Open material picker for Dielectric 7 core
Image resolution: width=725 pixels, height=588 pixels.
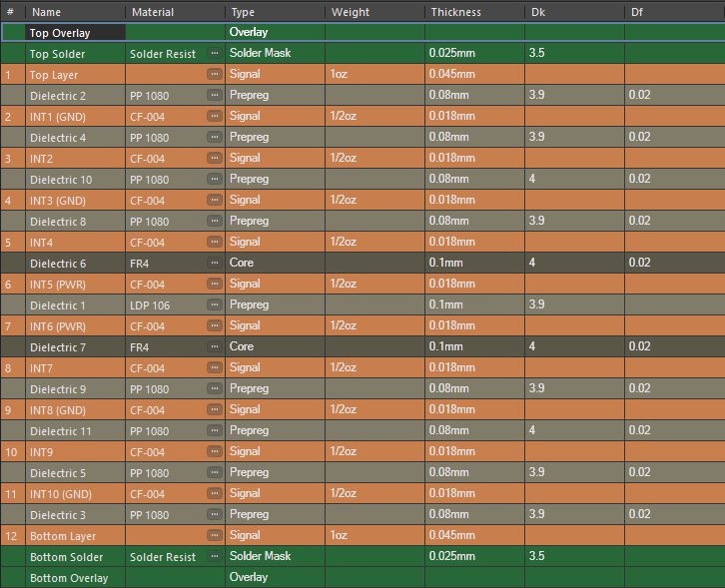click(x=214, y=347)
